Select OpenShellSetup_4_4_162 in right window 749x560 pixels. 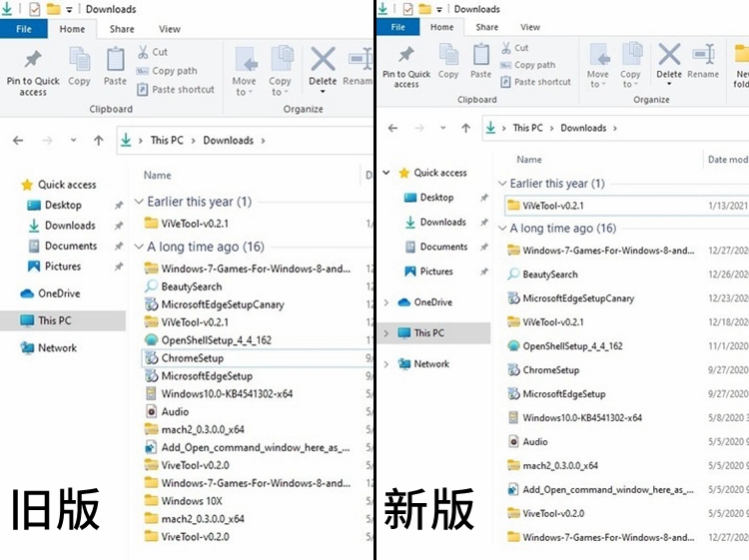click(x=572, y=346)
